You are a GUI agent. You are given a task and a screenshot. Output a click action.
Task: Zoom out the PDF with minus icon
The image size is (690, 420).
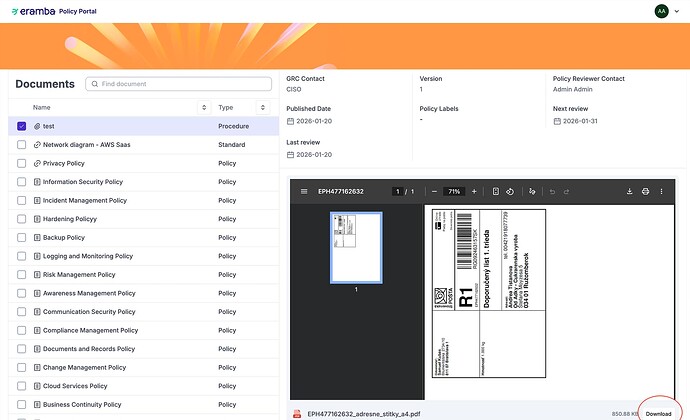435,191
